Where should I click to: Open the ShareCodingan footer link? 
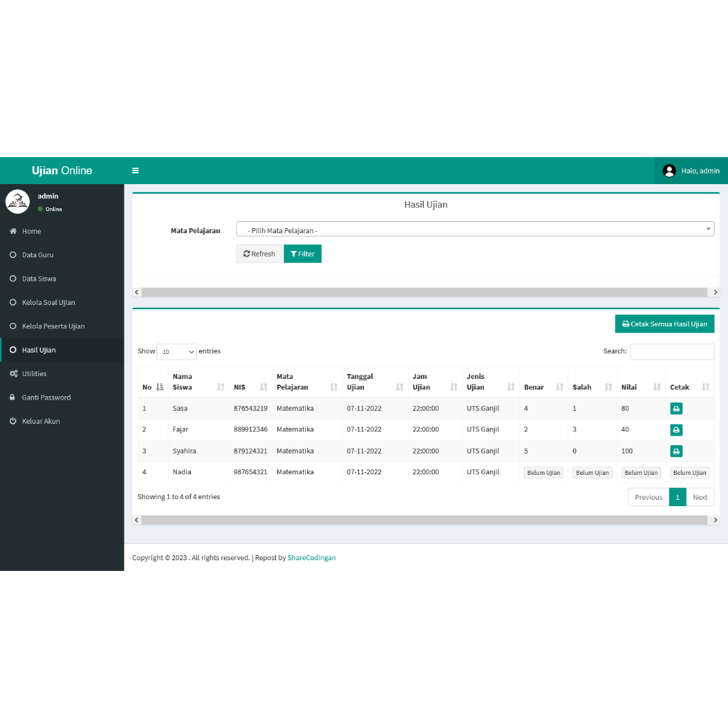click(311, 558)
